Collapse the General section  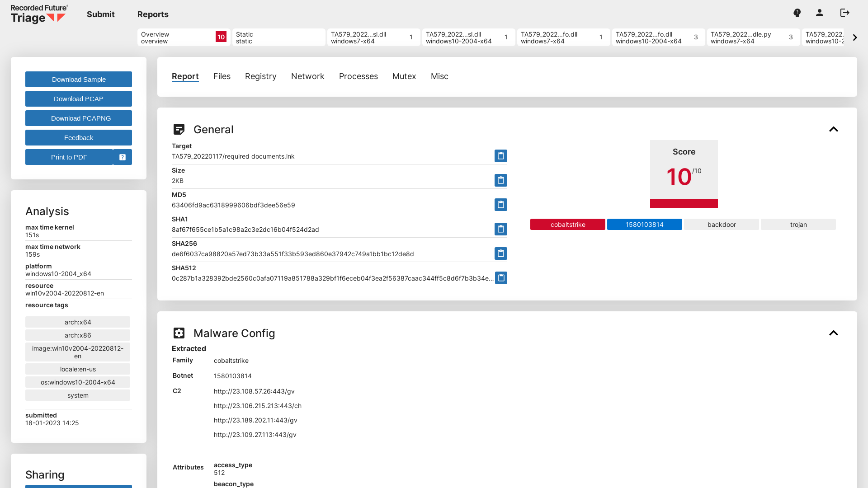coord(834,129)
